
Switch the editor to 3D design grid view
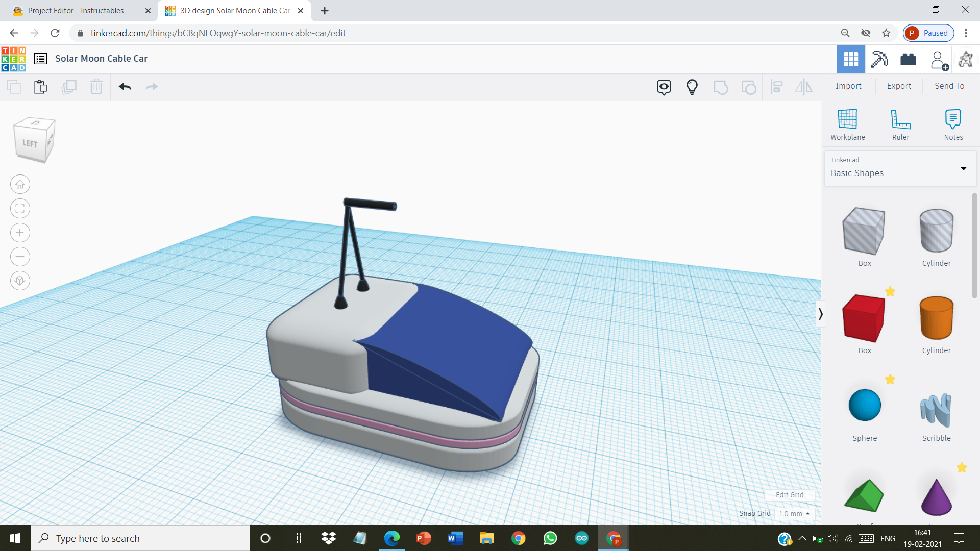click(x=851, y=59)
